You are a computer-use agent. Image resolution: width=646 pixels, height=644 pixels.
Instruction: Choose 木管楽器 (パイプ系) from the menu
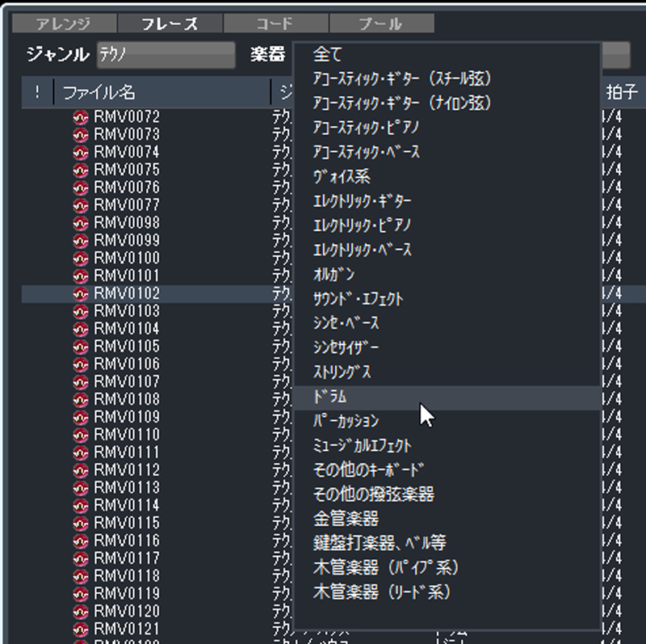(447, 568)
